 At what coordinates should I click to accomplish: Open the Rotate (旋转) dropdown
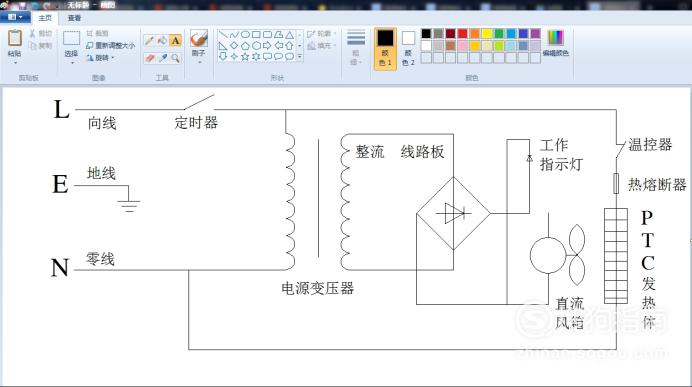pos(100,57)
